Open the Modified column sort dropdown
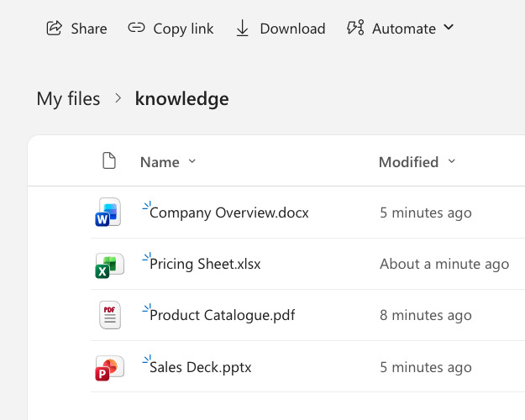The image size is (525, 420). pyautogui.click(x=452, y=161)
